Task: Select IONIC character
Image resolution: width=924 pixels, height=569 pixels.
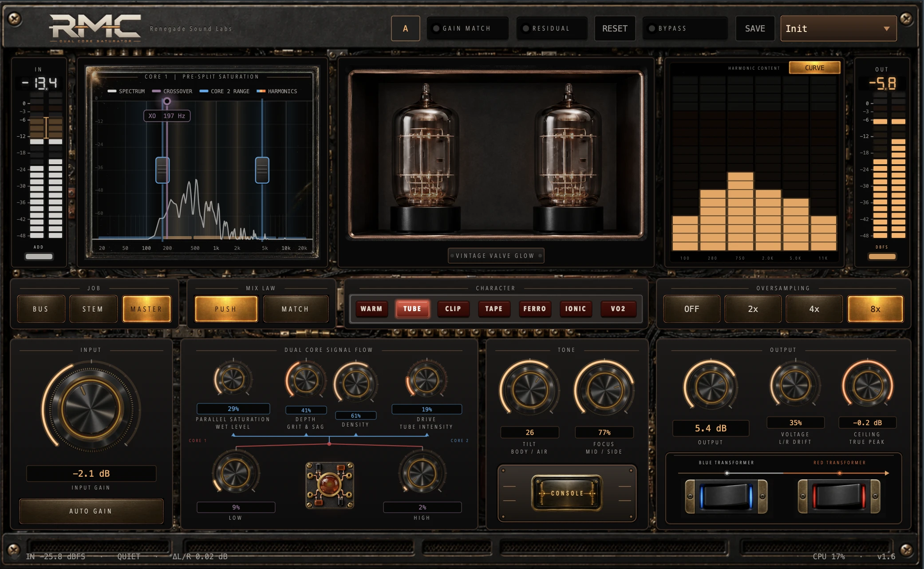Action: pyautogui.click(x=576, y=308)
